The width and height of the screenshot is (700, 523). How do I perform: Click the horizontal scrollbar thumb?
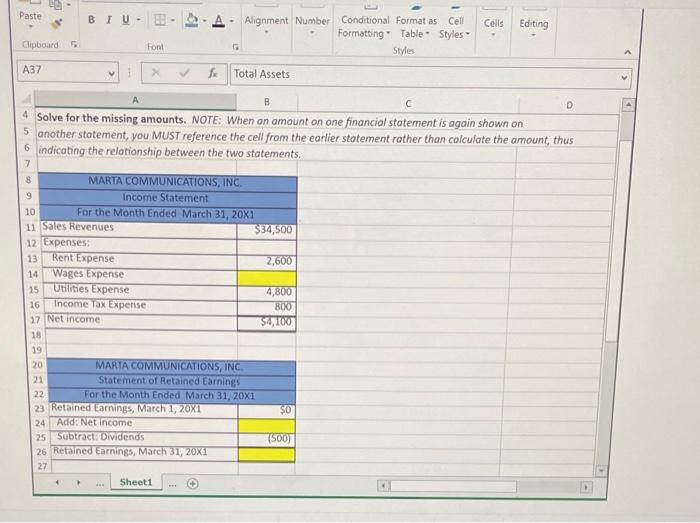453,486
